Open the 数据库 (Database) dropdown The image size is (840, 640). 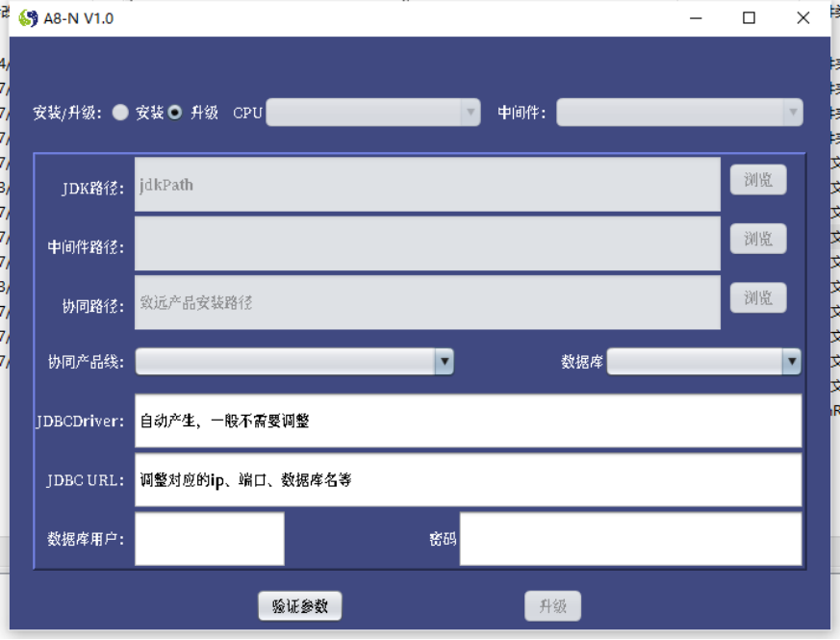point(791,361)
